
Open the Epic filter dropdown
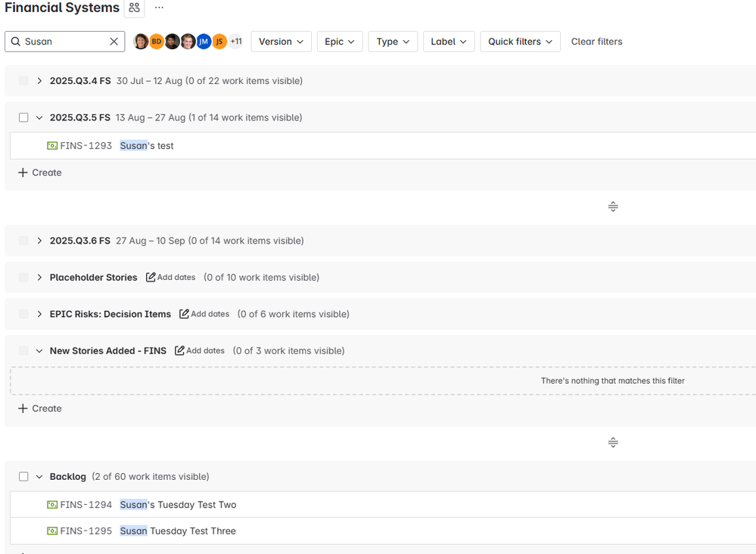point(340,42)
